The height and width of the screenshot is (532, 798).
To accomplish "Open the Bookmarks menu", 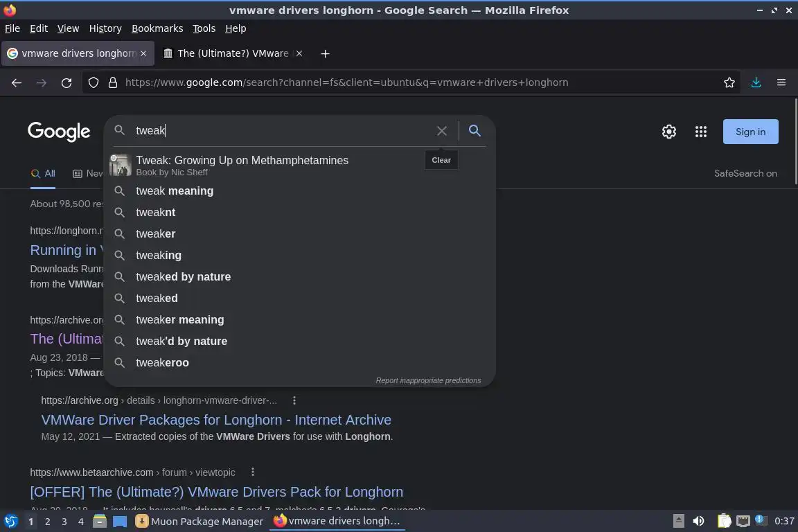I will pos(157,28).
